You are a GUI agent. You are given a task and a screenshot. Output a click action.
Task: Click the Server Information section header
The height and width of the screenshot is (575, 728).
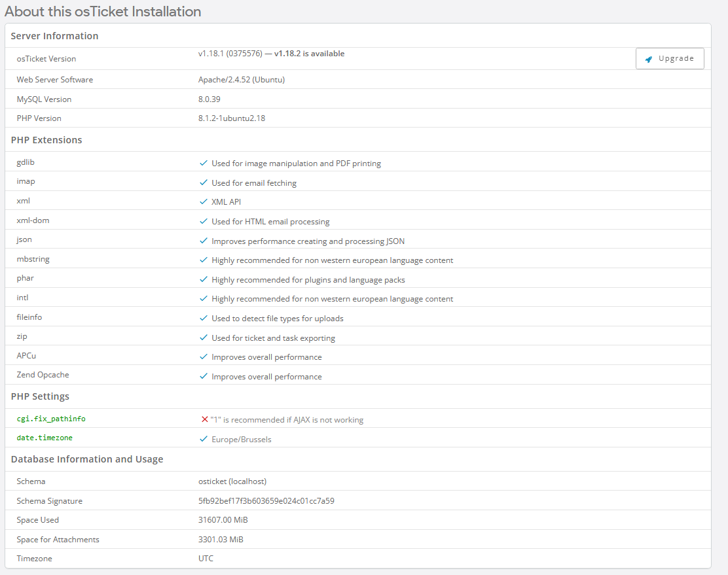pos(54,36)
